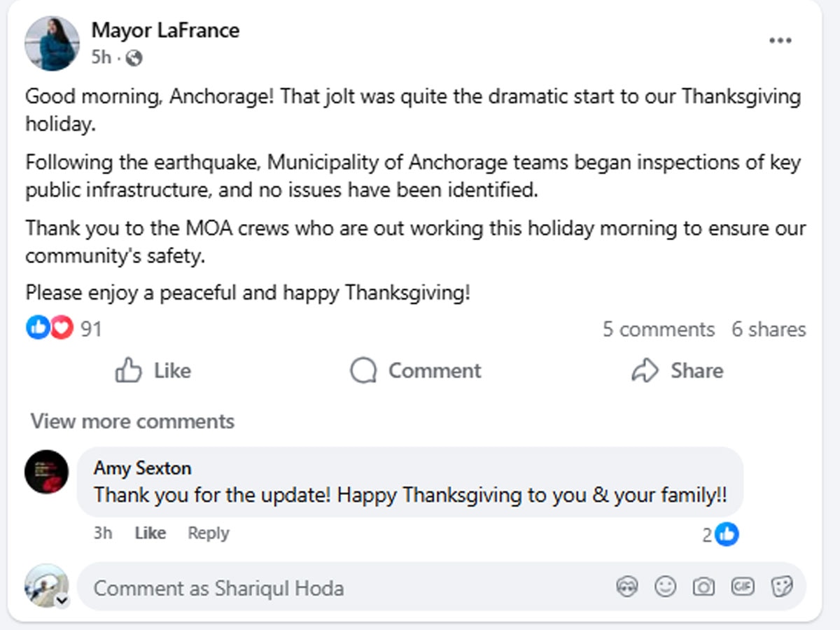This screenshot has height=630, width=840.
Task: Open the GIF picker for comment
Action: (x=742, y=587)
